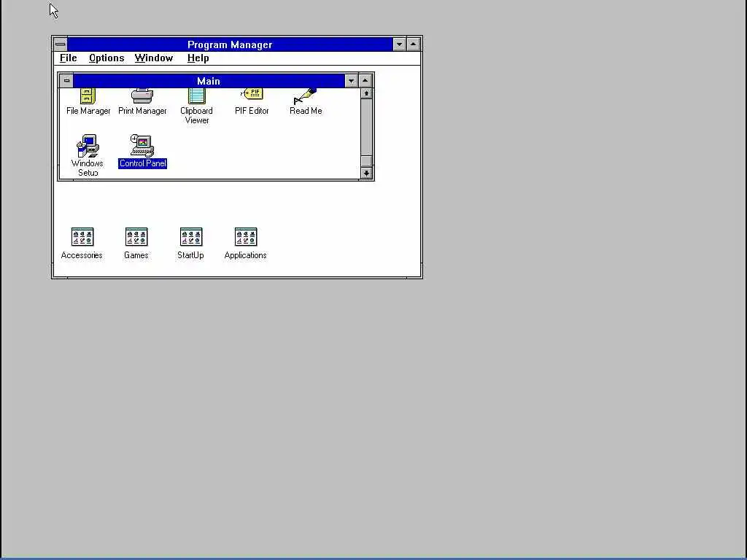Click the Main window title bar
The height and width of the screenshot is (560, 747).
[209, 80]
